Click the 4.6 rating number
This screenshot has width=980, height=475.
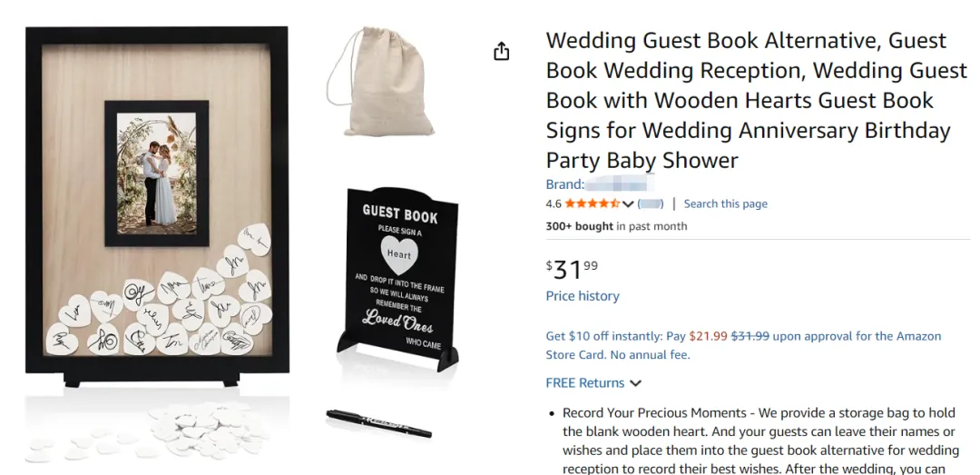554,203
